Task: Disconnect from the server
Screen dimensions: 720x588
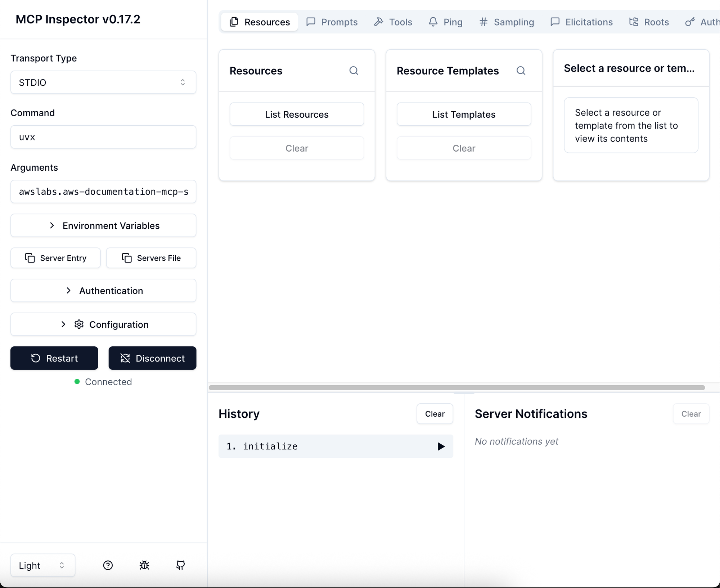Action: click(x=152, y=358)
